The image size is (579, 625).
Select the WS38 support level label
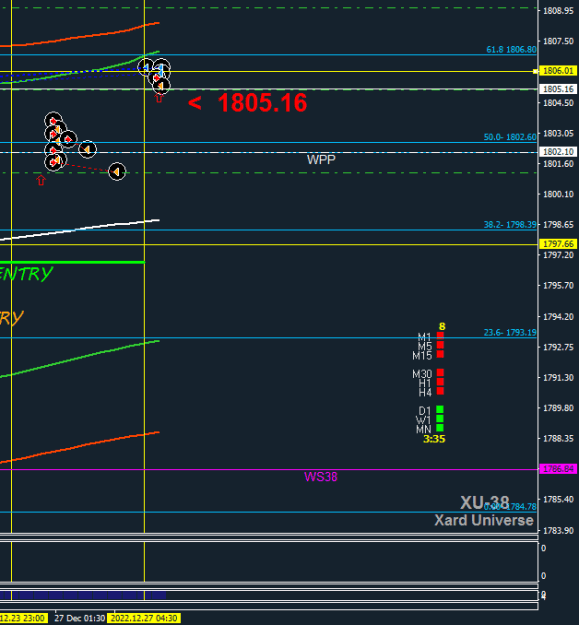pos(321,477)
